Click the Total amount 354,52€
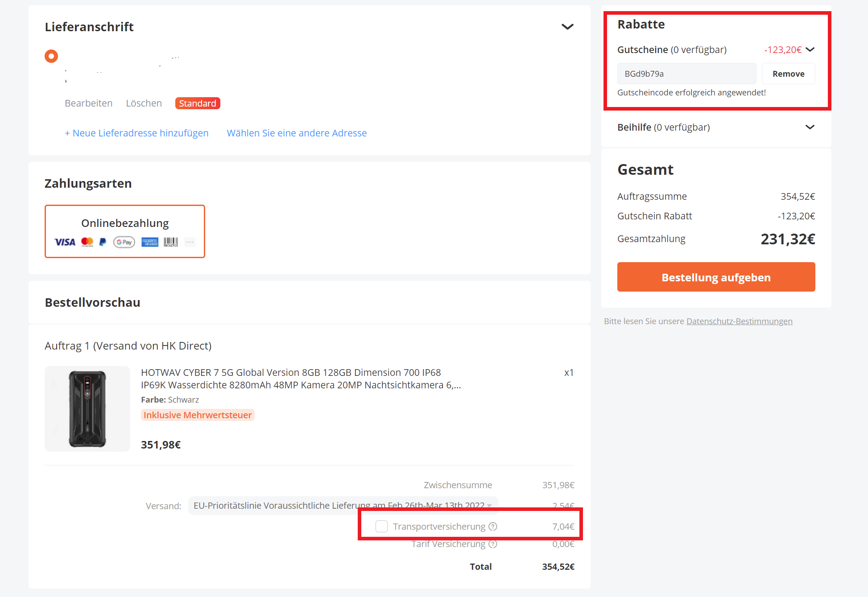 point(558,566)
